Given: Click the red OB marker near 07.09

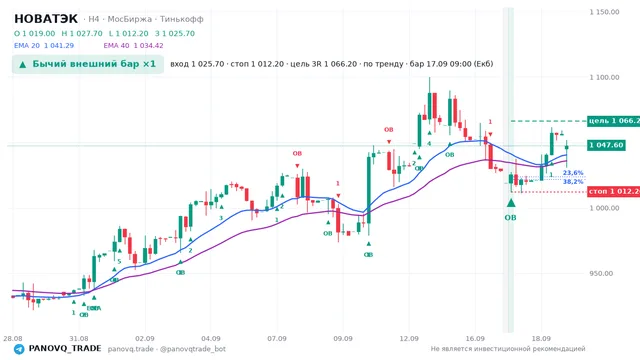Looking at the screenshot, I should pos(297,153).
